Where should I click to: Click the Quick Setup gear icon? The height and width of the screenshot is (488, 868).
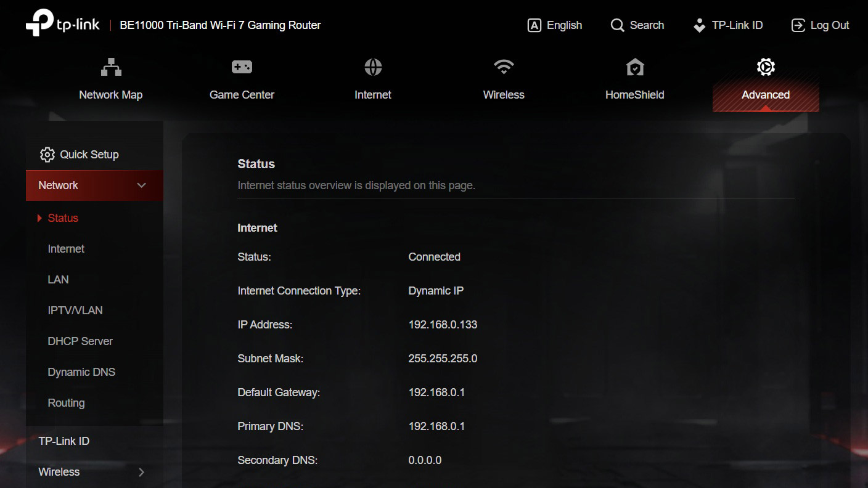pyautogui.click(x=47, y=155)
